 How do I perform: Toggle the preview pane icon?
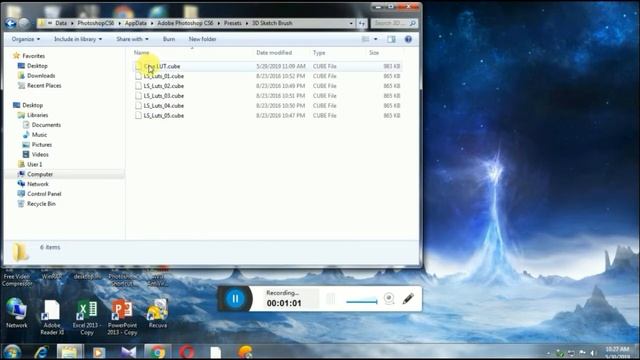[x=391, y=39]
